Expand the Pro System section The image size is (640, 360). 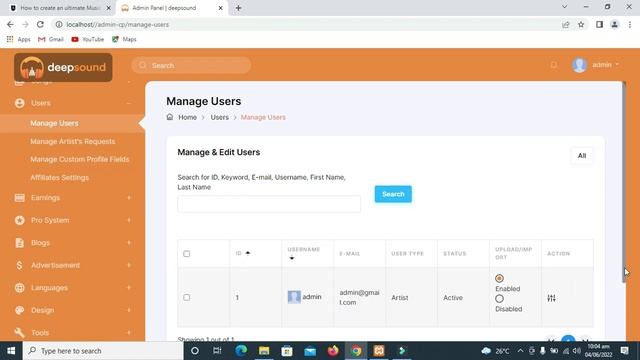(129, 220)
